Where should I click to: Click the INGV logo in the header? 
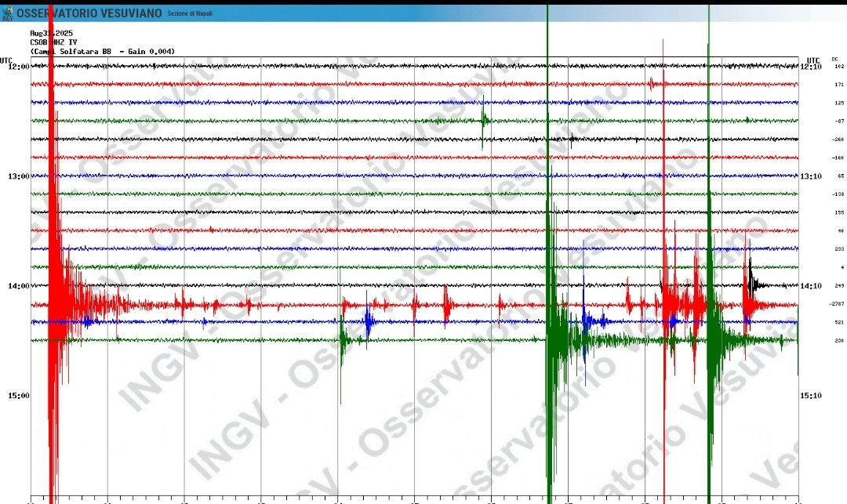(x=7, y=13)
